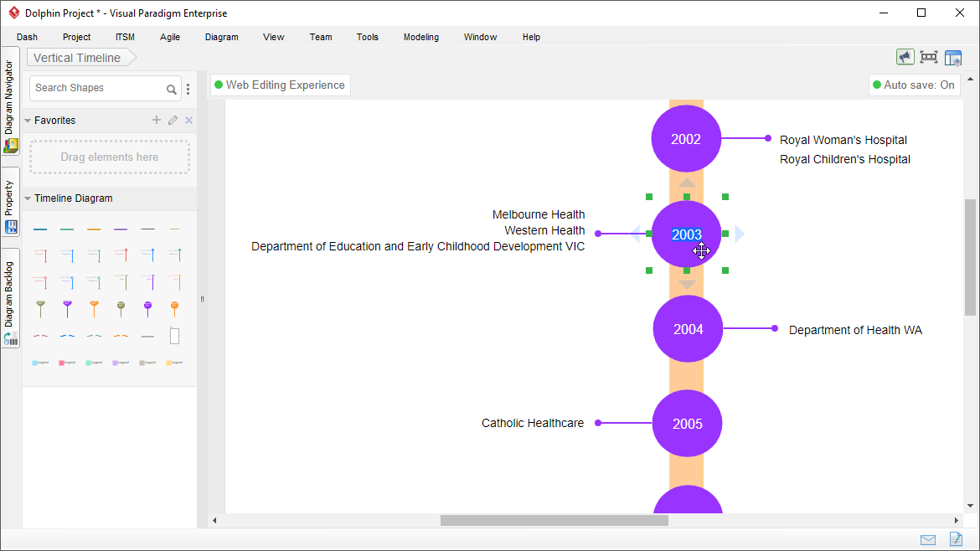Toggle the Web Editing Experience indicator
980x551 pixels.
pos(280,85)
